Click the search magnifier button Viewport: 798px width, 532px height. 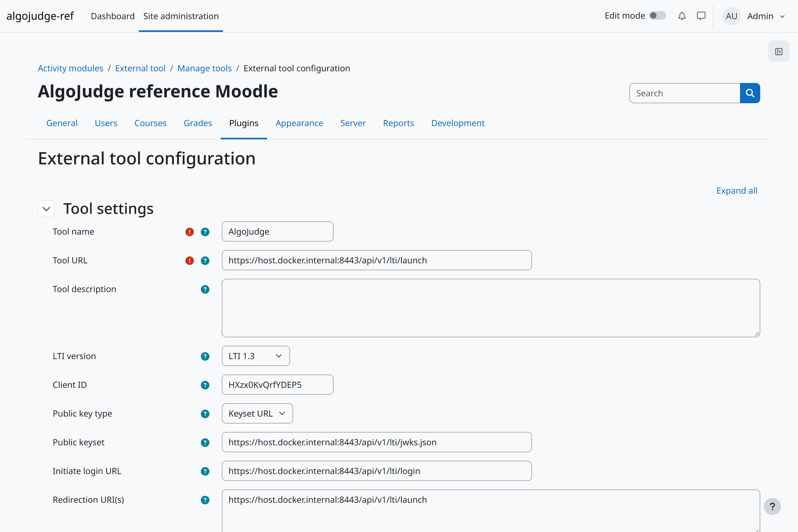(750, 93)
